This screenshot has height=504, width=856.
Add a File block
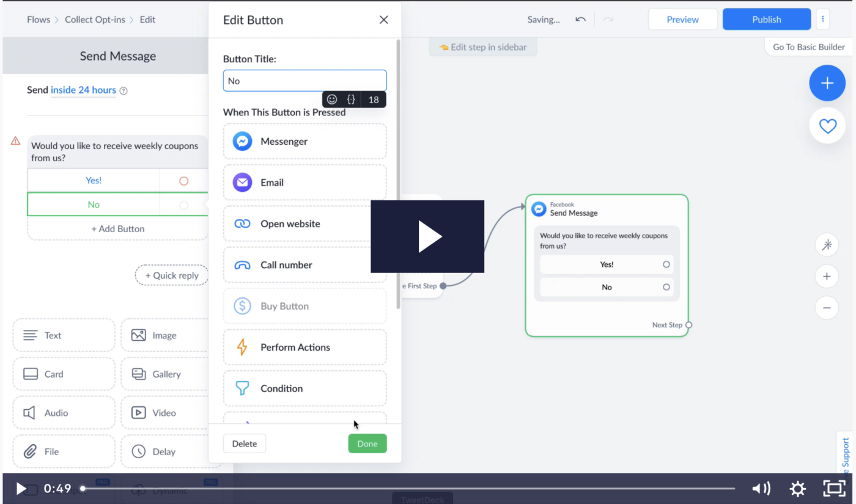pyautogui.click(x=64, y=451)
